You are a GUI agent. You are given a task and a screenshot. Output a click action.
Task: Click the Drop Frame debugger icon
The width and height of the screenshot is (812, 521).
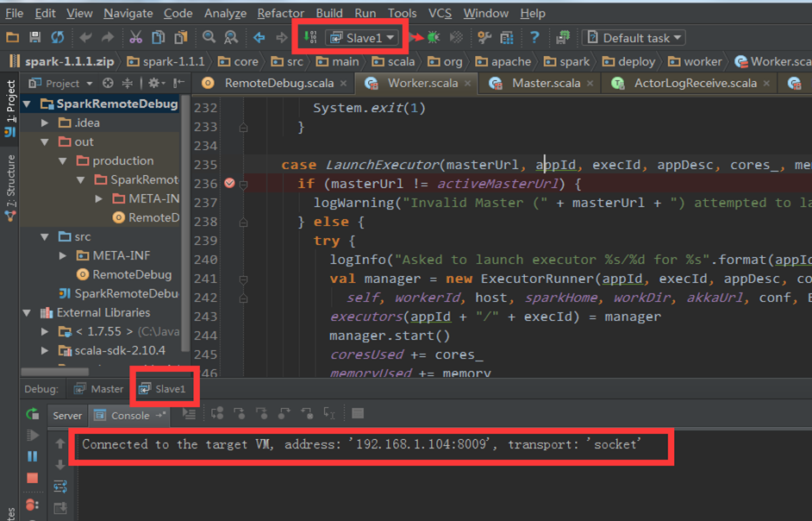[x=307, y=413]
